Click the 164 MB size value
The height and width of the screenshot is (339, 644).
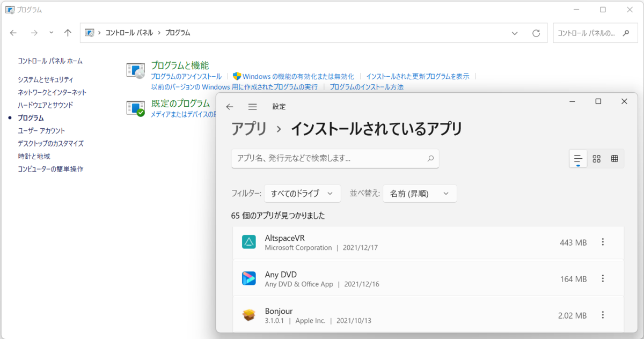click(x=573, y=278)
